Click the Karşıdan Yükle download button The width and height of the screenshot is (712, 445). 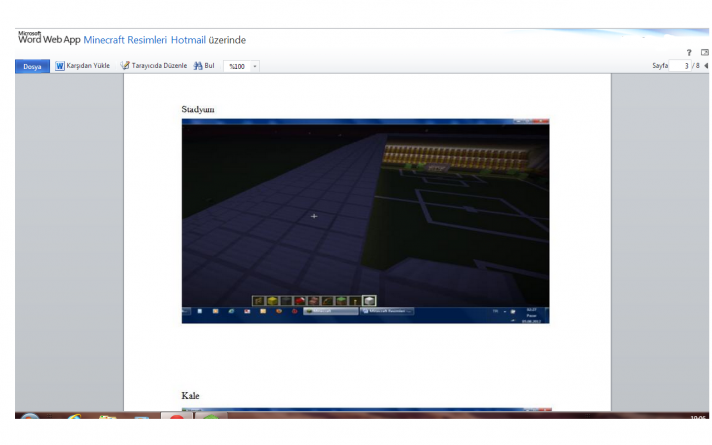point(88,66)
